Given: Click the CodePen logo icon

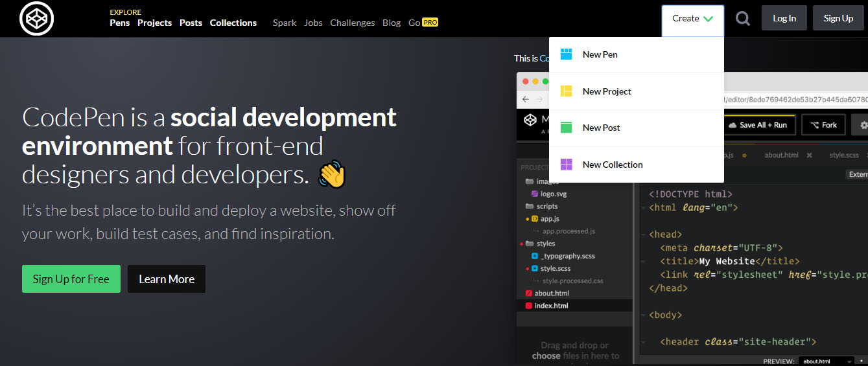Looking at the screenshot, I should pyautogui.click(x=36, y=19).
